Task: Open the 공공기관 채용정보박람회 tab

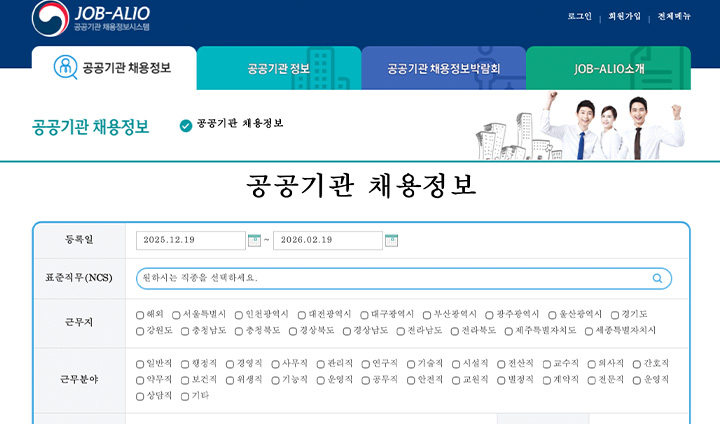Action: tap(444, 68)
